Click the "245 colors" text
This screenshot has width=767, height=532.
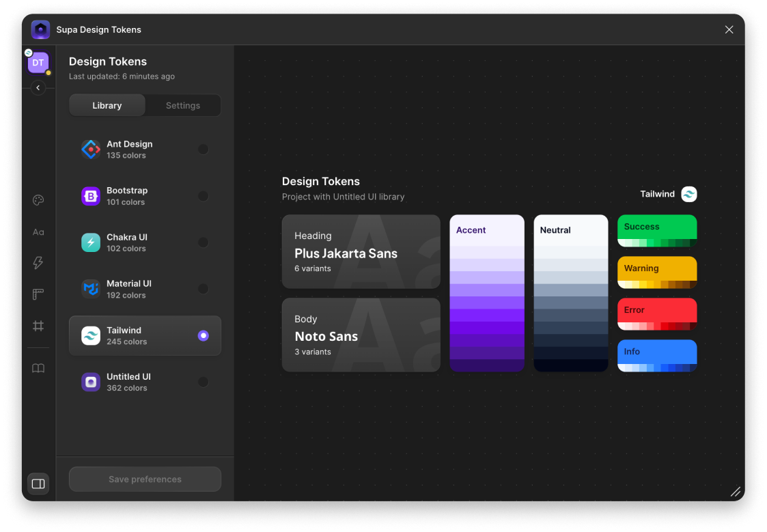click(126, 341)
